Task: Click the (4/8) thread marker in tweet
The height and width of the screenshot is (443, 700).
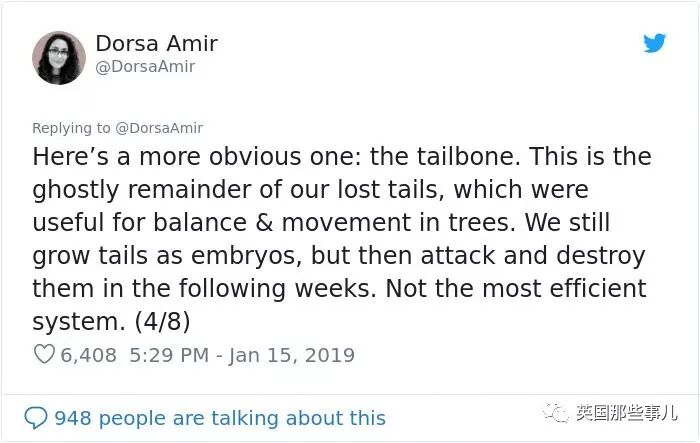Action: click(162, 322)
